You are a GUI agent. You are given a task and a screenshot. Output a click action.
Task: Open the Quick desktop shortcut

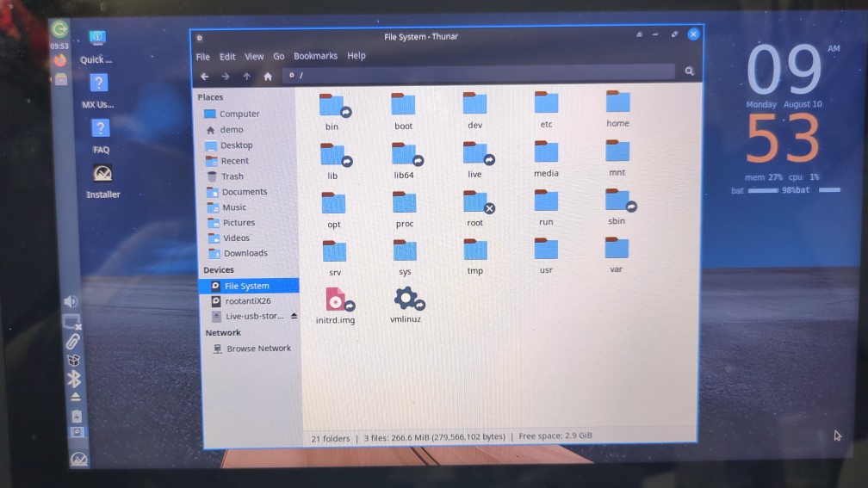pyautogui.click(x=96, y=46)
